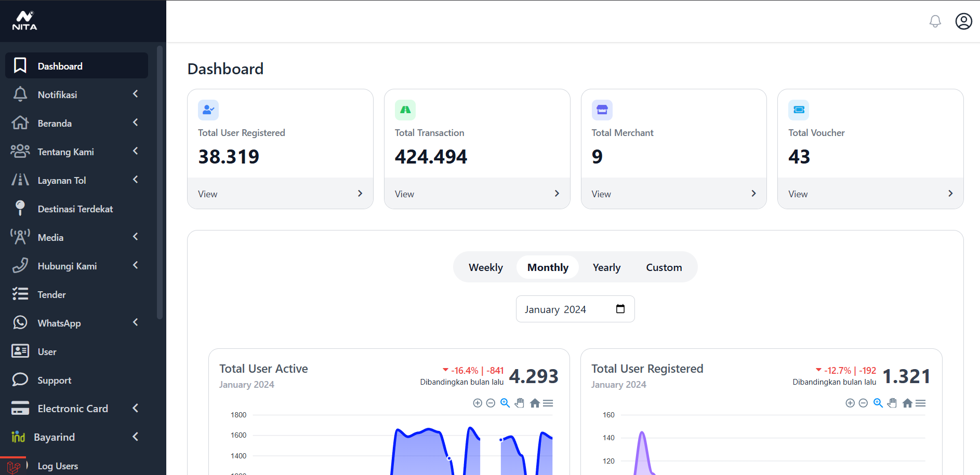The height and width of the screenshot is (475, 980).
Task: Click home reset icon on Total User Active chart
Action: (535, 403)
